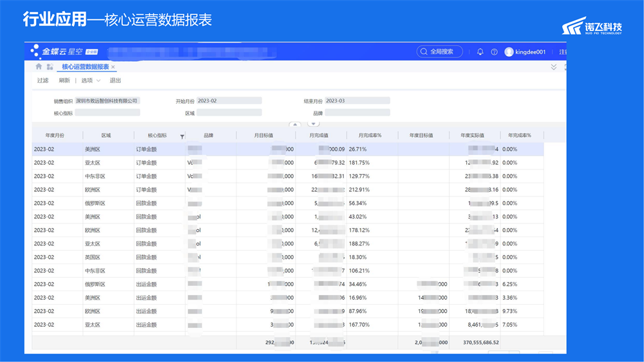Click 俄罗斯区 in the 56.34% row
The image size is (644, 362).
[95, 204]
